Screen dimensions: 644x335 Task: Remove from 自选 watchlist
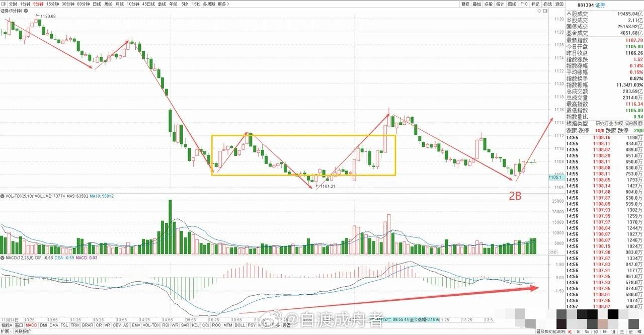547,4
